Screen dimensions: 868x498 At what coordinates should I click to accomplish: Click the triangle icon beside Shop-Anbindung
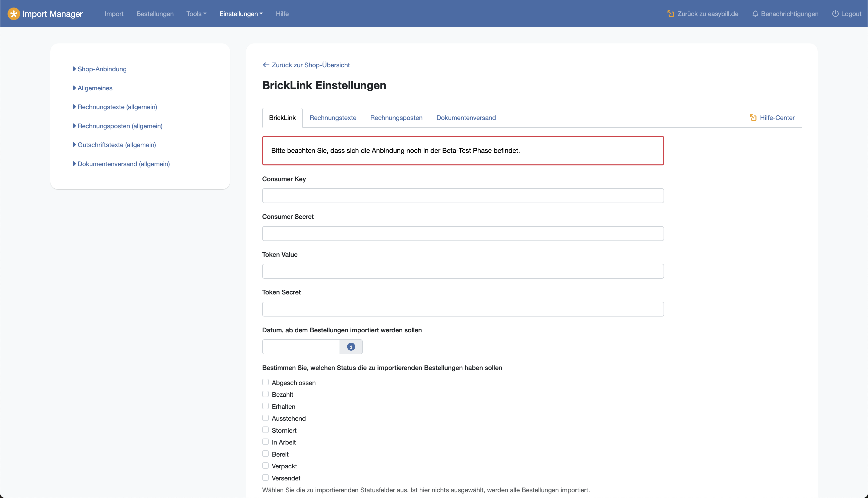point(74,69)
